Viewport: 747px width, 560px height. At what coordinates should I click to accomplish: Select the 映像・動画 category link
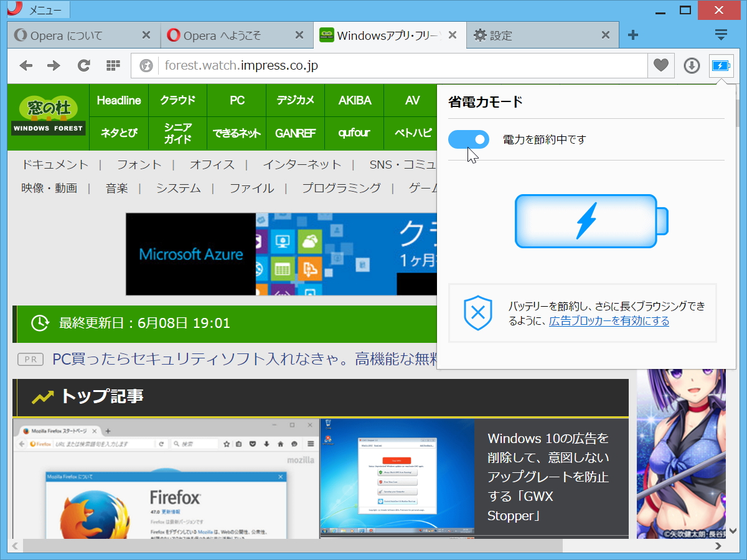pos(49,188)
